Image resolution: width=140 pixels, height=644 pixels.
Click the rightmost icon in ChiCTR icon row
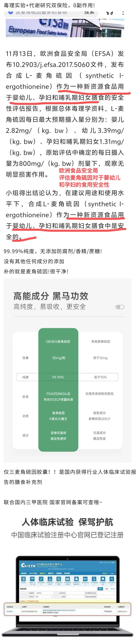pos(112,579)
